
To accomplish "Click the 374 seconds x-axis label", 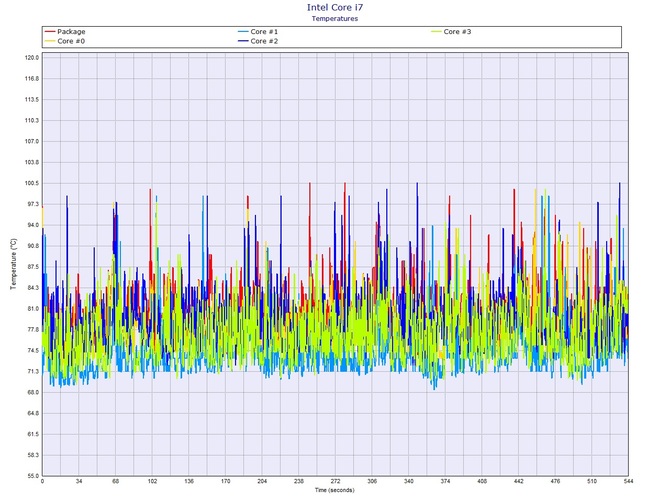I will point(445,481).
